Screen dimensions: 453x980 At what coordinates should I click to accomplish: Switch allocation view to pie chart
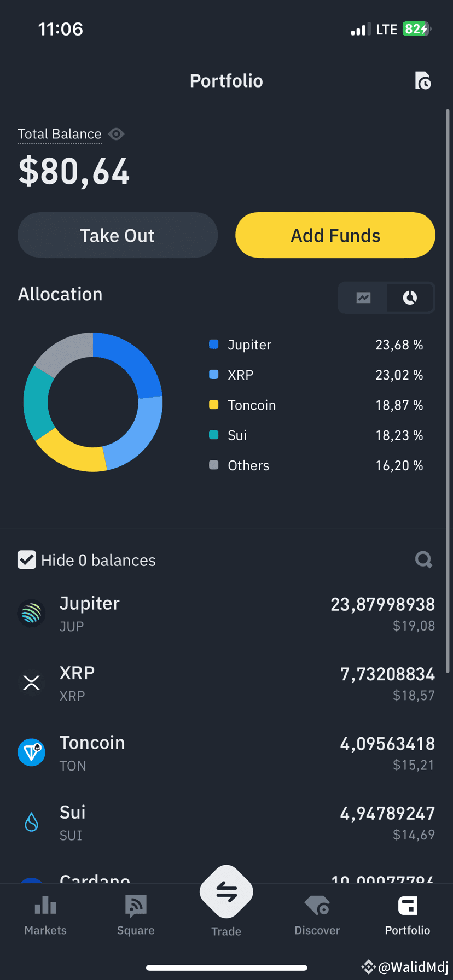[x=410, y=297]
